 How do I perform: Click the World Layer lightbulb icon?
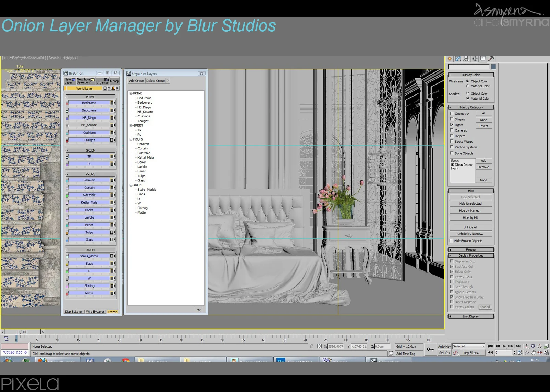pos(113,88)
